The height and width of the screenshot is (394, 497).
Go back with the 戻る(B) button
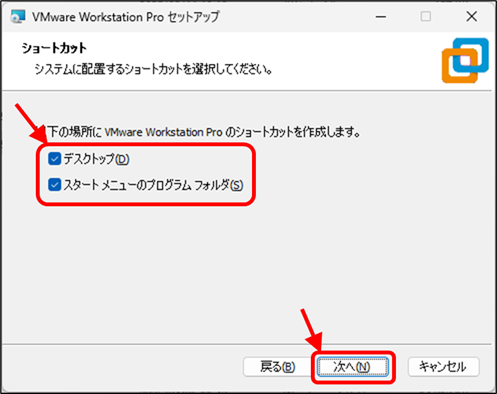click(278, 367)
